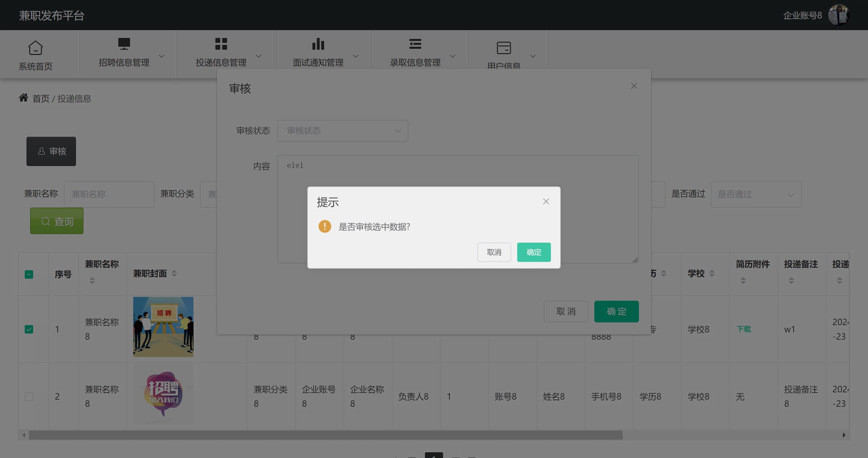The width and height of the screenshot is (868, 458).
Task: Click the system home house icon
Action: 35,48
